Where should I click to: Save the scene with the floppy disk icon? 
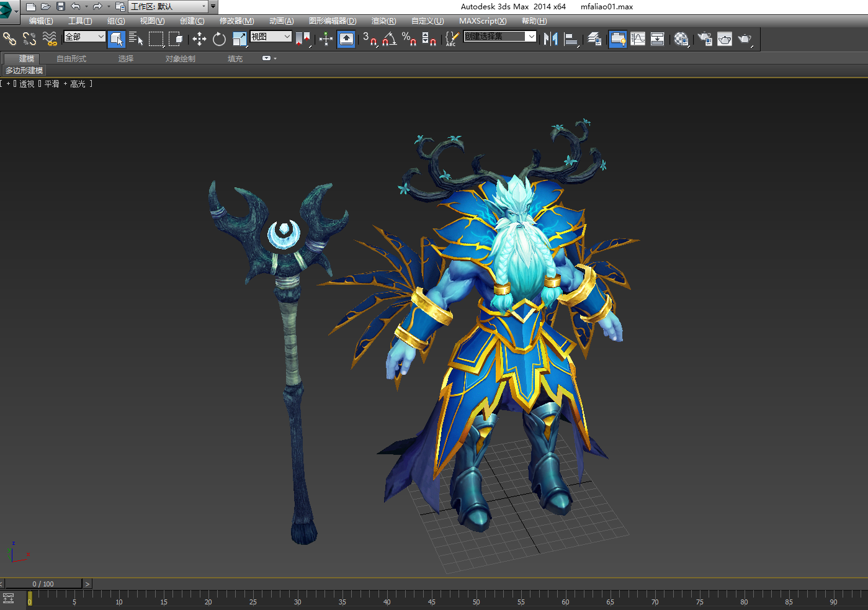pyautogui.click(x=61, y=7)
